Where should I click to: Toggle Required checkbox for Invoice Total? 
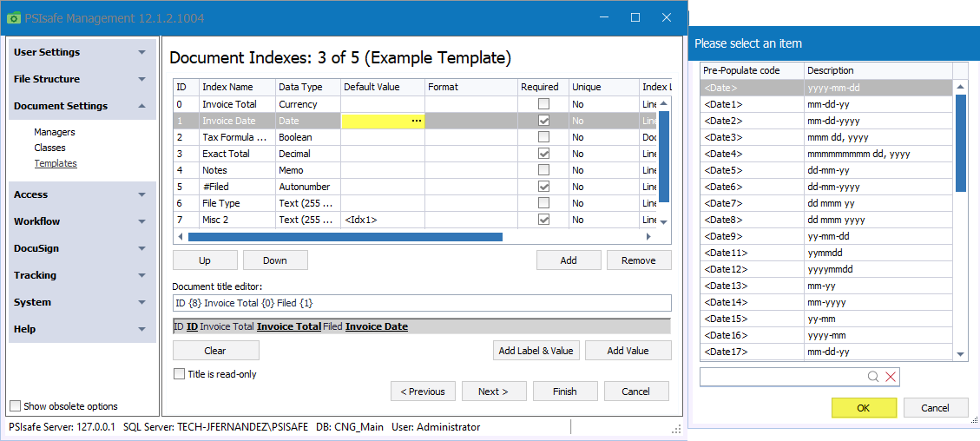coord(544,104)
